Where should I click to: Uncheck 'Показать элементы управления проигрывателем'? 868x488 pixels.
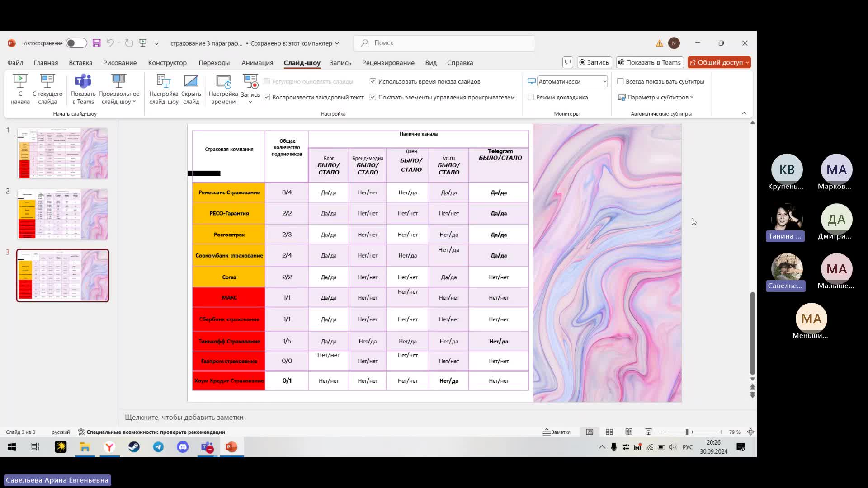(x=373, y=97)
